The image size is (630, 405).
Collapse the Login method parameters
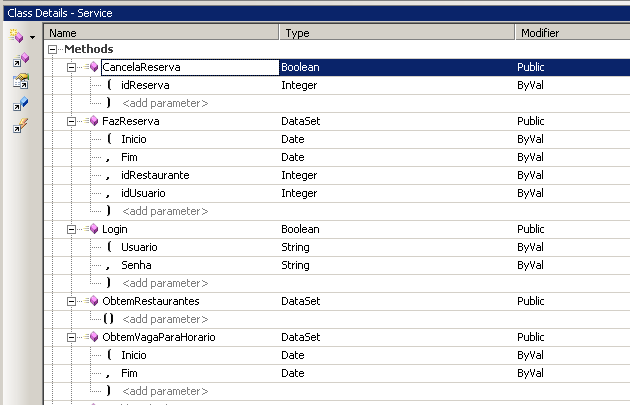[72, 229]
